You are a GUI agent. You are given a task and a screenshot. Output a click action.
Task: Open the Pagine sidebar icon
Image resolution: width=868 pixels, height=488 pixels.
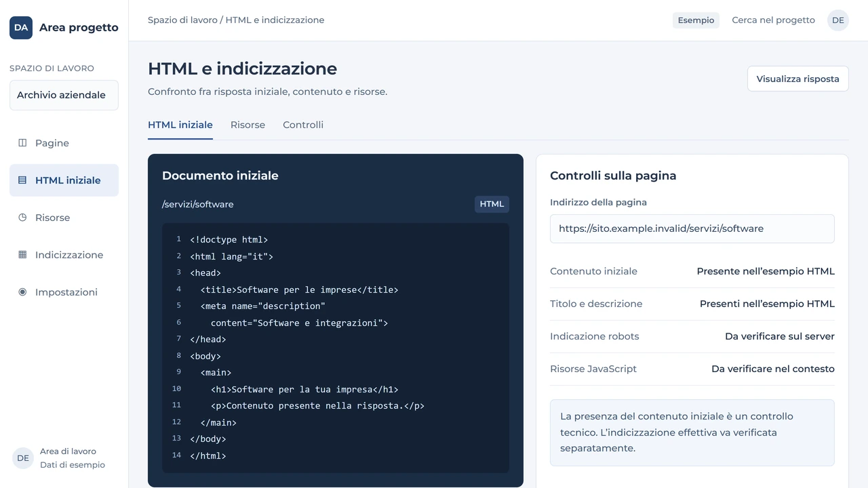tap(22, 143)
